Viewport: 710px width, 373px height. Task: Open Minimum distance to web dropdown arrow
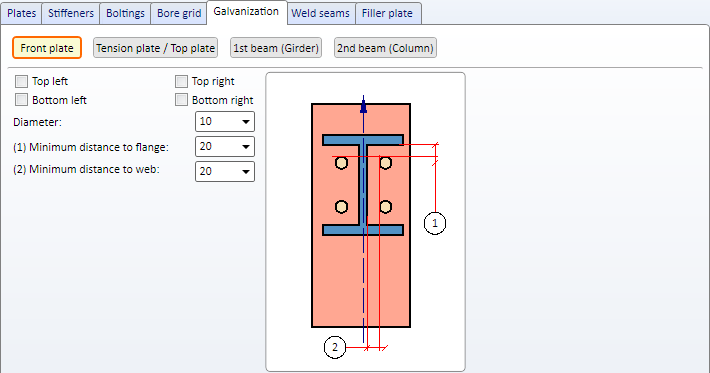click(x=246, y=172)
